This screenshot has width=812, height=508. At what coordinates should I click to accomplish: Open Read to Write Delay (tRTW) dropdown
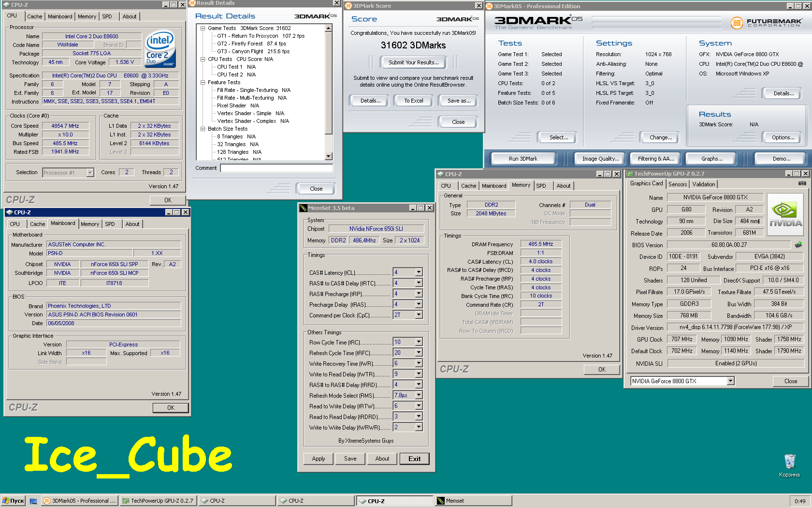tap(419, 406)
